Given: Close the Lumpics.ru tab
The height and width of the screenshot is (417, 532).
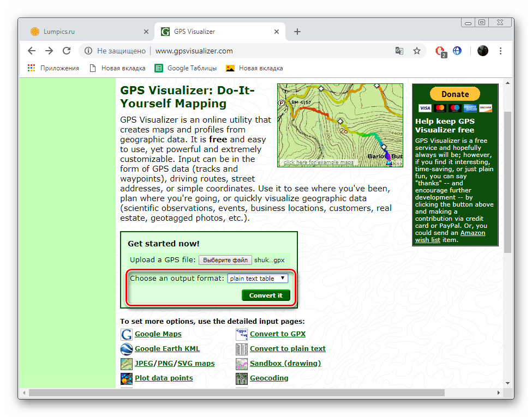Looking at the screenshot, I should point(146,32).
